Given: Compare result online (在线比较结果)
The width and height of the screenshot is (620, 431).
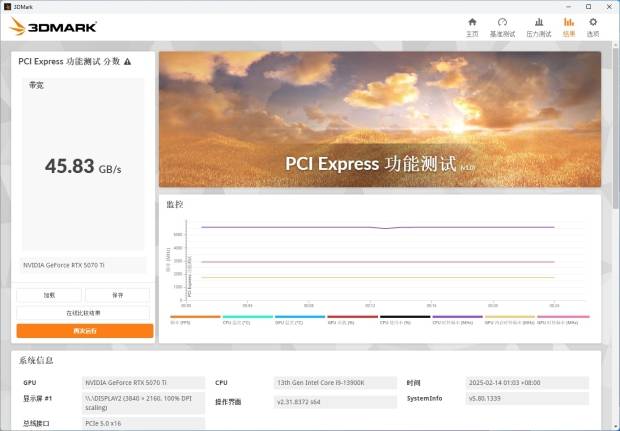Looking at the screenshot, I should click(x=83, y=313).
